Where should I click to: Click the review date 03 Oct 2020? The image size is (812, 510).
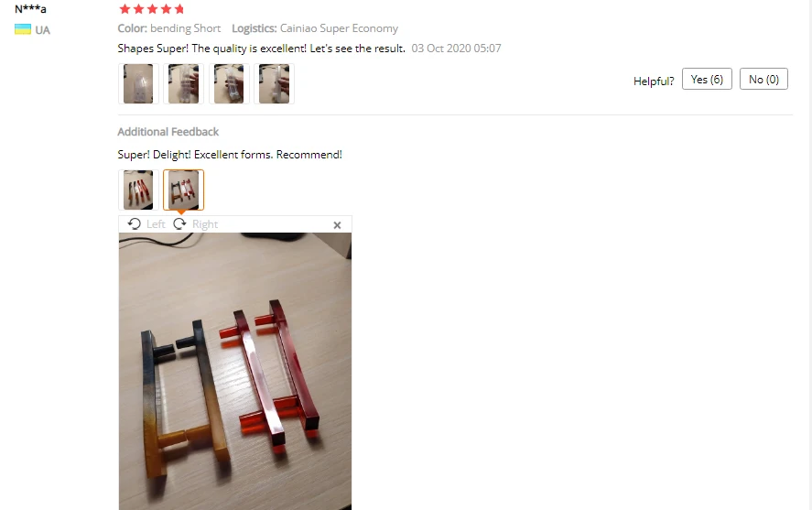[x=456, y=49]
